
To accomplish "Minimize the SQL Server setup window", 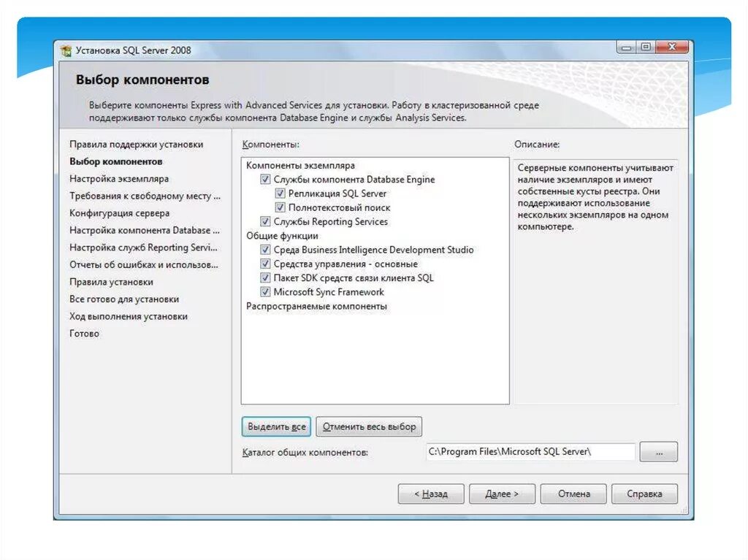I will [x=626, y=47].
